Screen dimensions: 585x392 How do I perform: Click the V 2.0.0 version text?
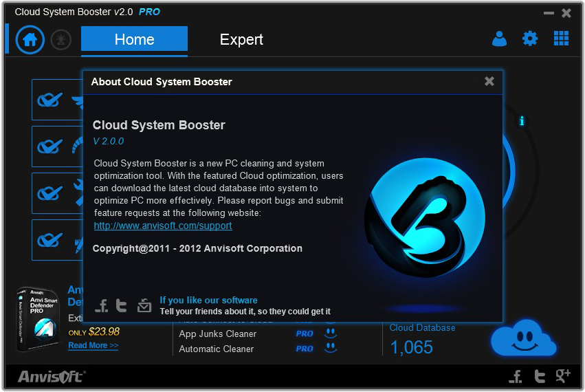[x=108, y=141]
